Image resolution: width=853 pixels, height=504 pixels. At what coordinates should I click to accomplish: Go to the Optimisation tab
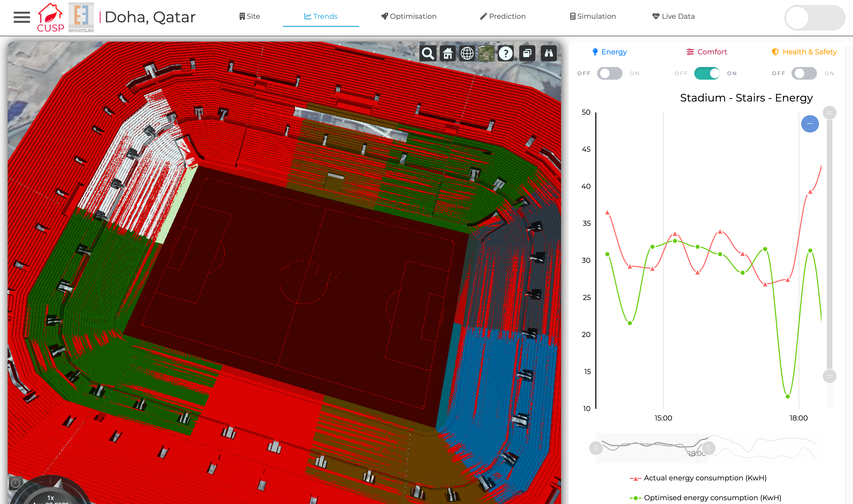pos(409,16)
